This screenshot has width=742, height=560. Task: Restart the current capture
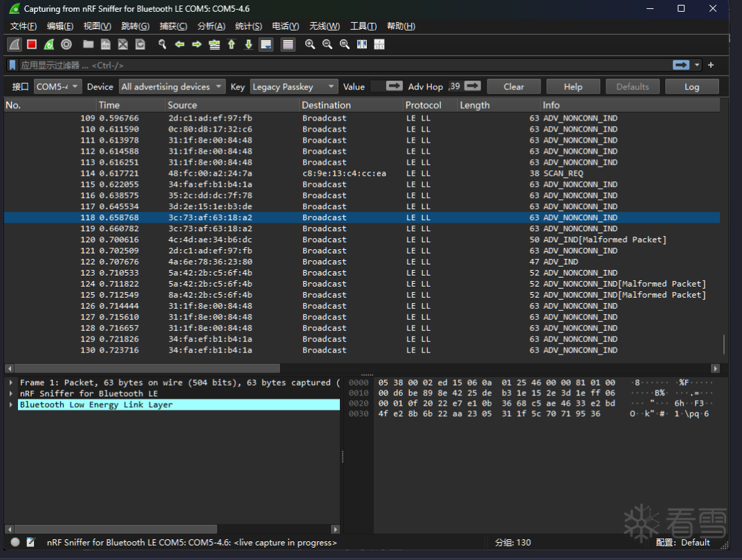coord(48,44)
